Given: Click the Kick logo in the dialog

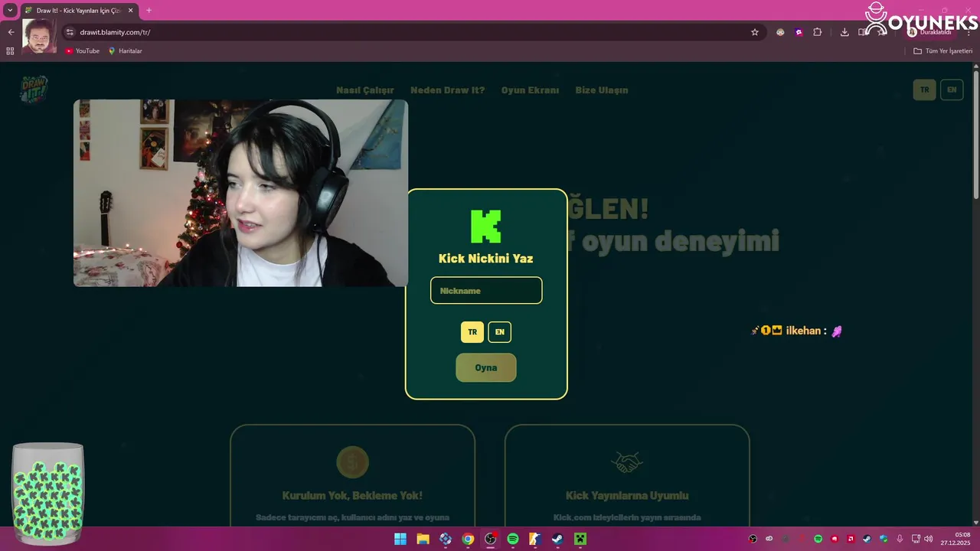Looking at the screenshot, I should (x=486, y=227).
